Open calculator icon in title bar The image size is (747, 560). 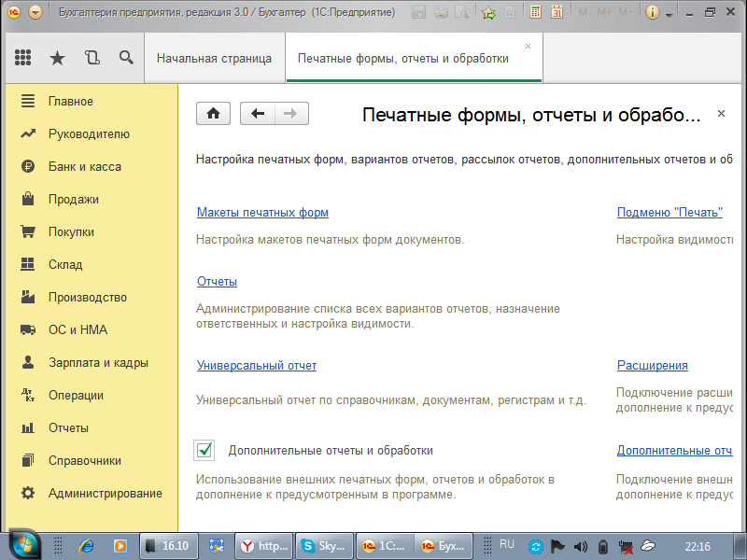click(x=535, y=13)
